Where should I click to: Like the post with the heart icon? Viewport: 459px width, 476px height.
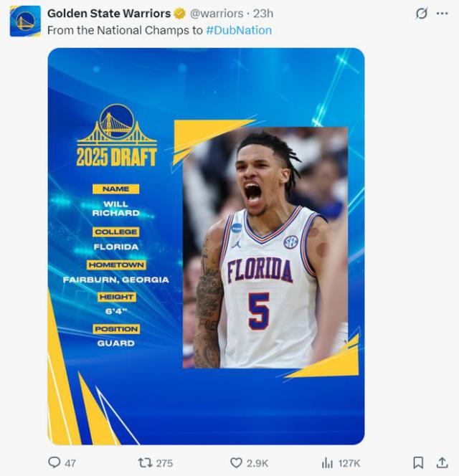click(x=237, y=462)
